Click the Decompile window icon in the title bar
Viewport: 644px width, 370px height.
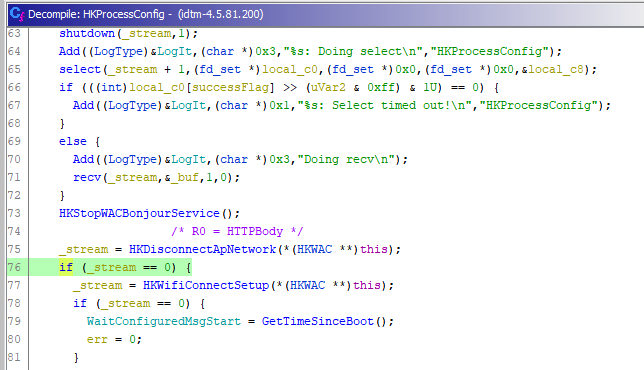pos(17,14)
